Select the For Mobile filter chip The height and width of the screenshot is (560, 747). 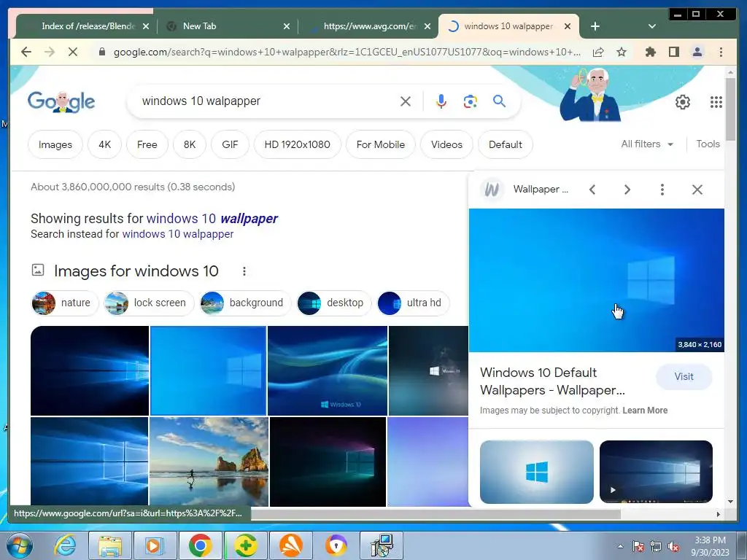click(x=381, y=144)
